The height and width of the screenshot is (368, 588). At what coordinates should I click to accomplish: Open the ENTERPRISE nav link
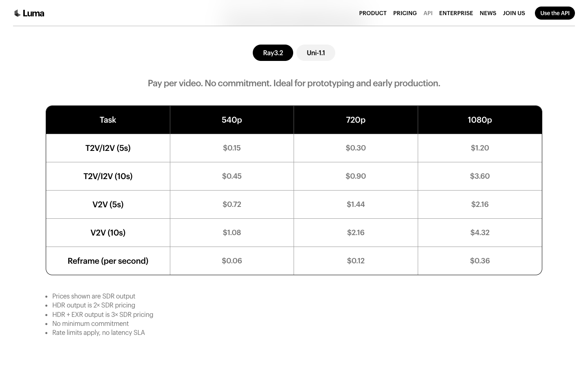[x=456, y=13]
